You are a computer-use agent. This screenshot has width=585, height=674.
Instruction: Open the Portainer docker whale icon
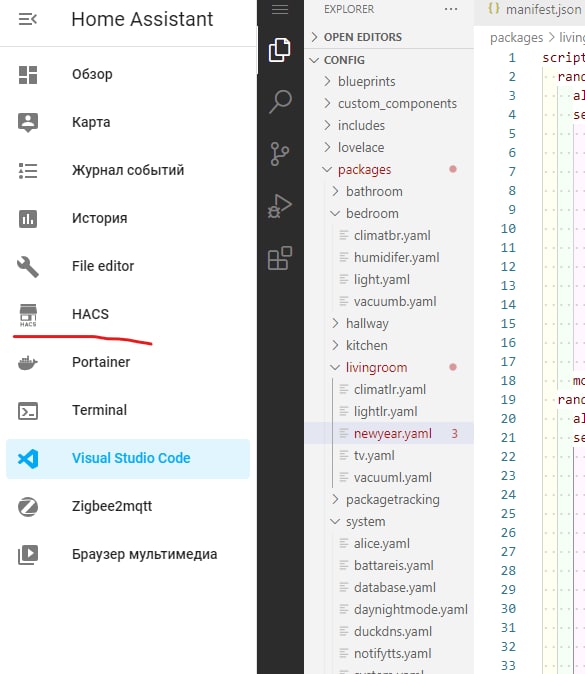[28, 363]
